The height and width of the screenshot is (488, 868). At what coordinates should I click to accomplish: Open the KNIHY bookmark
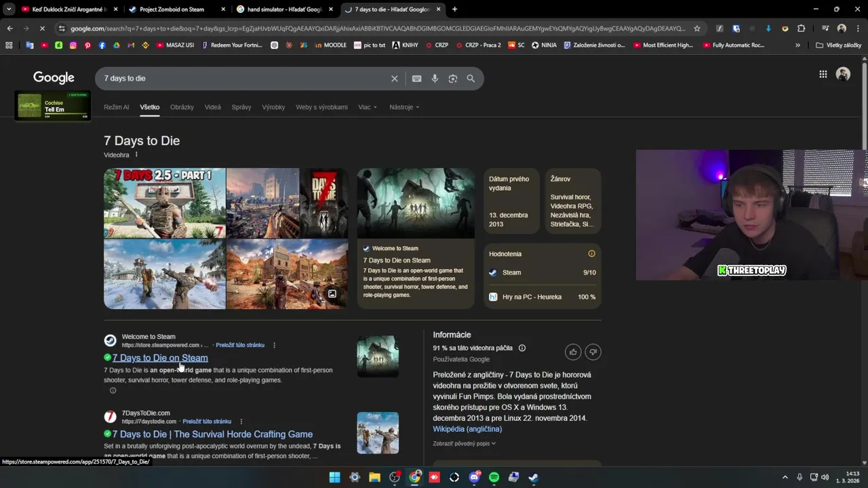405,45
